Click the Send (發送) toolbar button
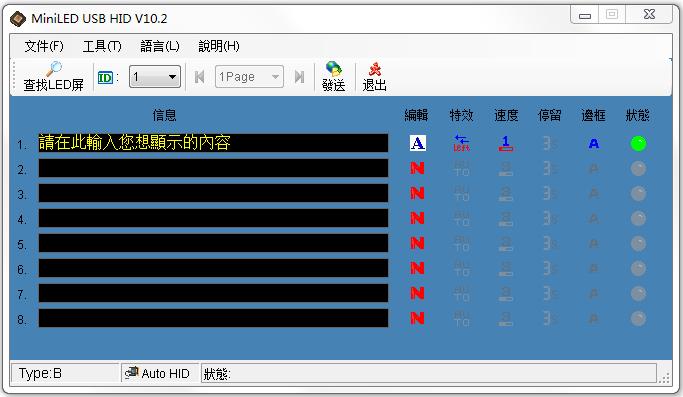Viewport: 683px width, 397px height. (x=334, y=77)
